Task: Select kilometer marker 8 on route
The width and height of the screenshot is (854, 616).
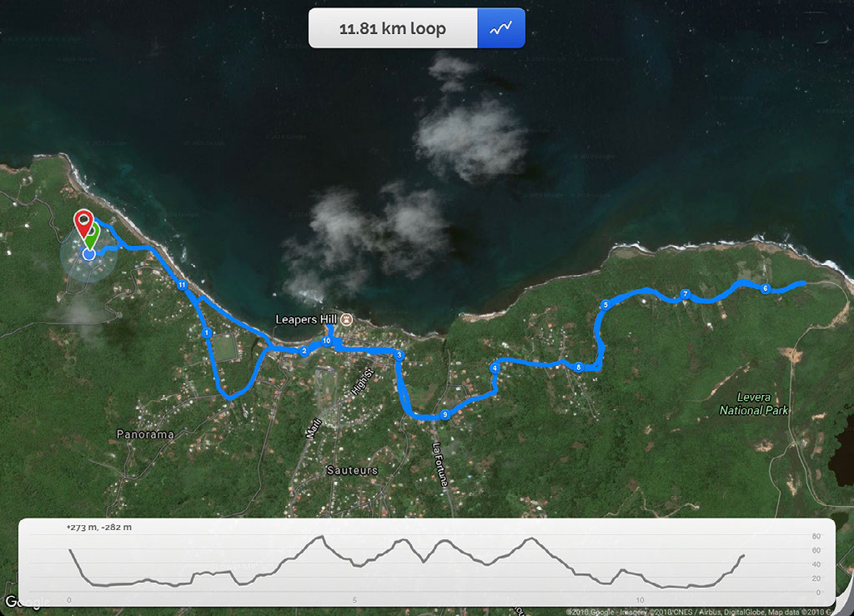Action: pyautogui.click(x=579, y=368)
